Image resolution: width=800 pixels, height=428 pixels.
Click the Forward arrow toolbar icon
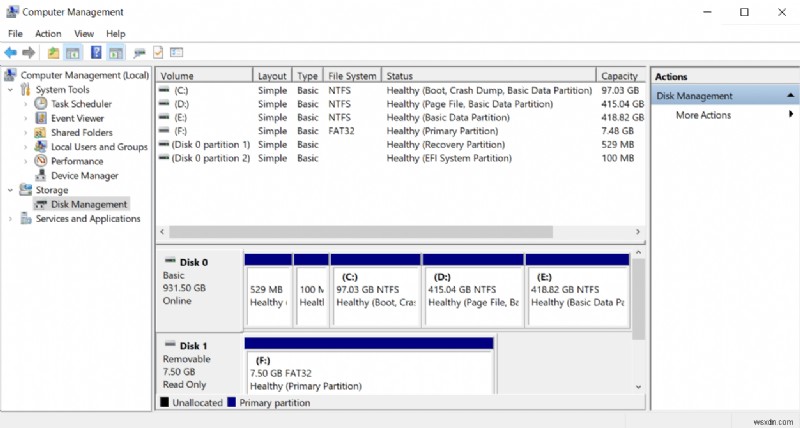[x=29, y=52]
